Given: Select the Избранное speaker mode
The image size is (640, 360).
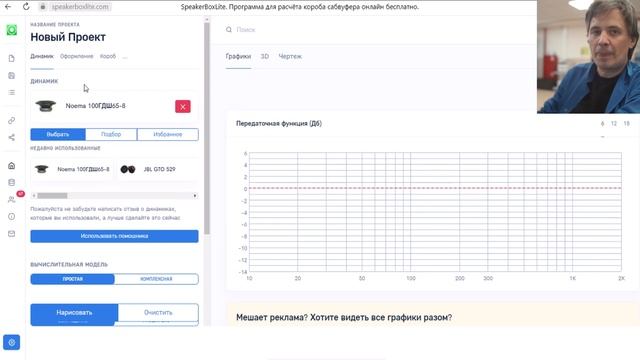Looking at the screenshot, I should [168, 134].
